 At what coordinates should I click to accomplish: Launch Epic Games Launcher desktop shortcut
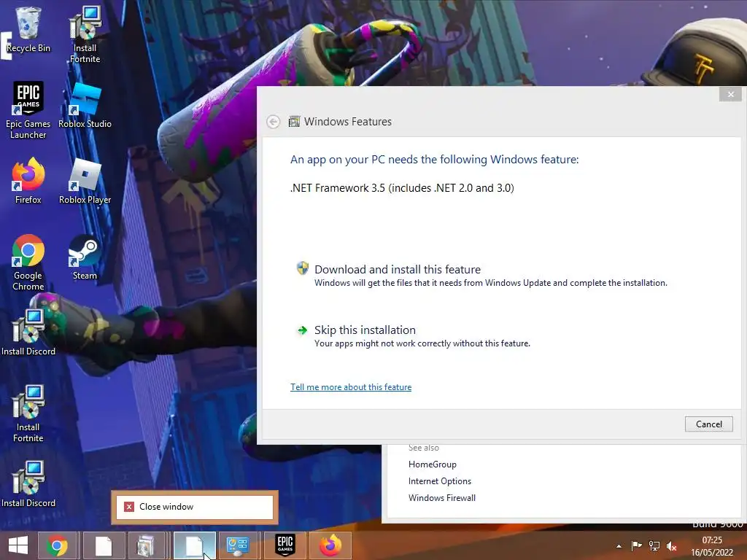[28, 111]
